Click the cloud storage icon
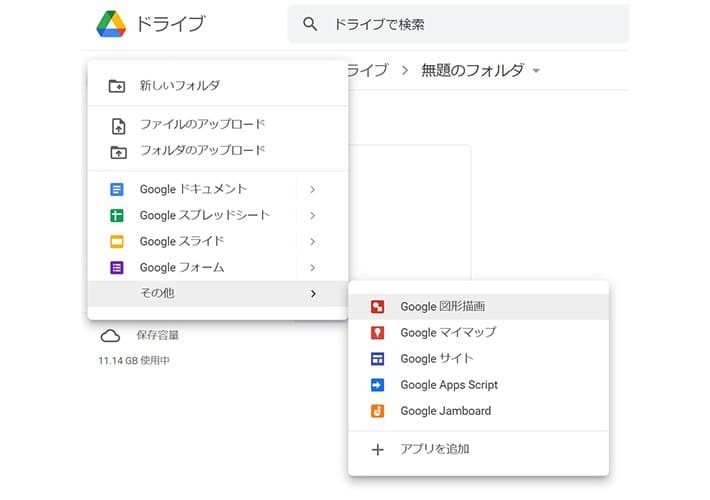The height and width of the screenshot is (500, 710). coord(110,336)
